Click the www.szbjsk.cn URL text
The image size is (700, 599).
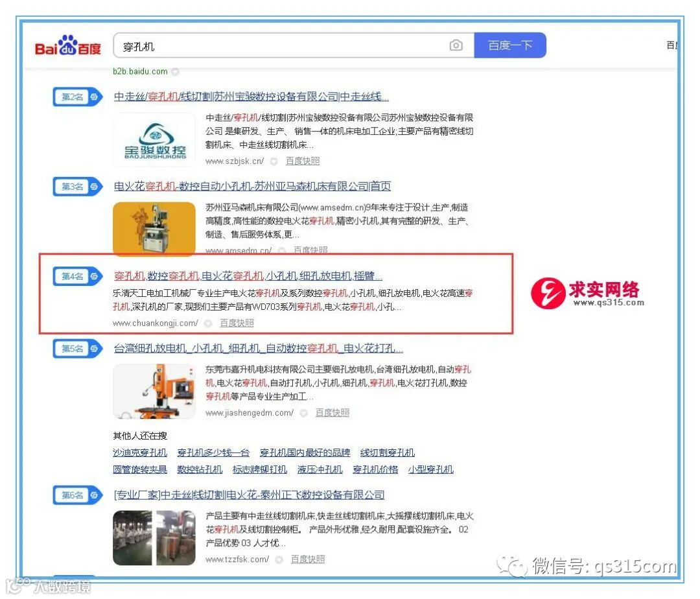(x=235, y=161)
